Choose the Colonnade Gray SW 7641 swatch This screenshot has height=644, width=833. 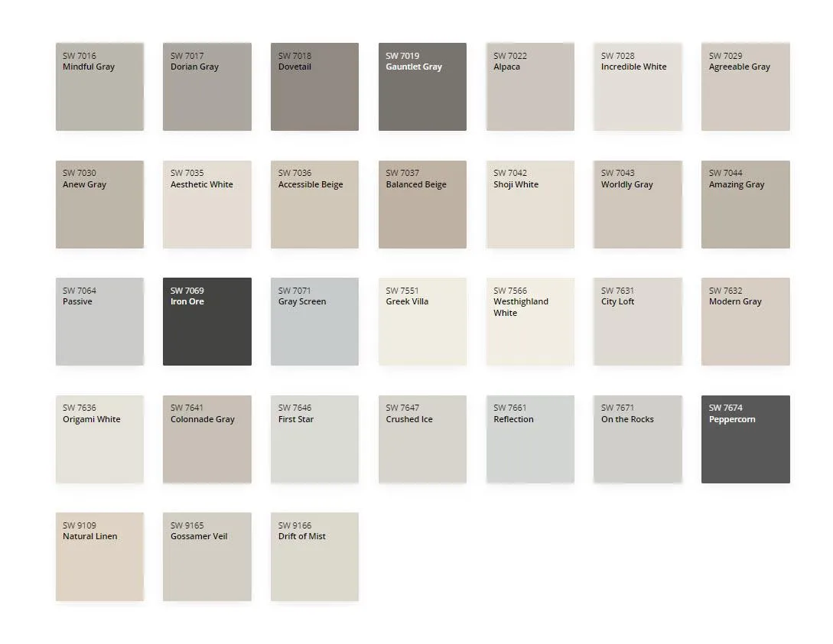tap(207, 440)
